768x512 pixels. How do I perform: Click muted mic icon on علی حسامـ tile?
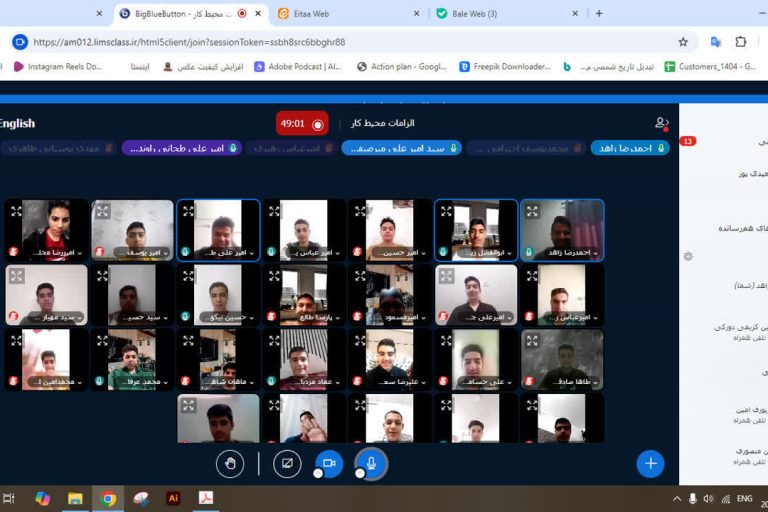[443, 381]
